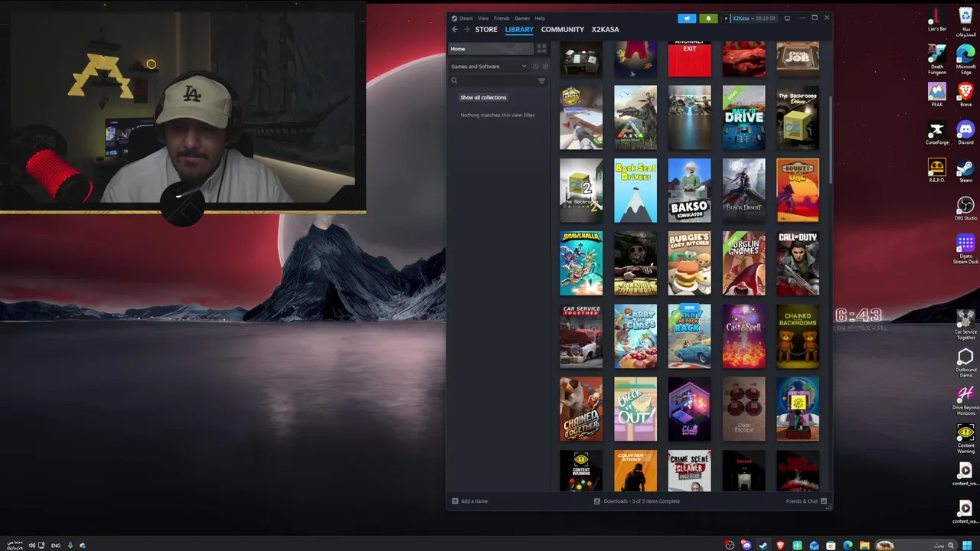
Task: Click the Friends & Chat label
Action: (802, 501)
